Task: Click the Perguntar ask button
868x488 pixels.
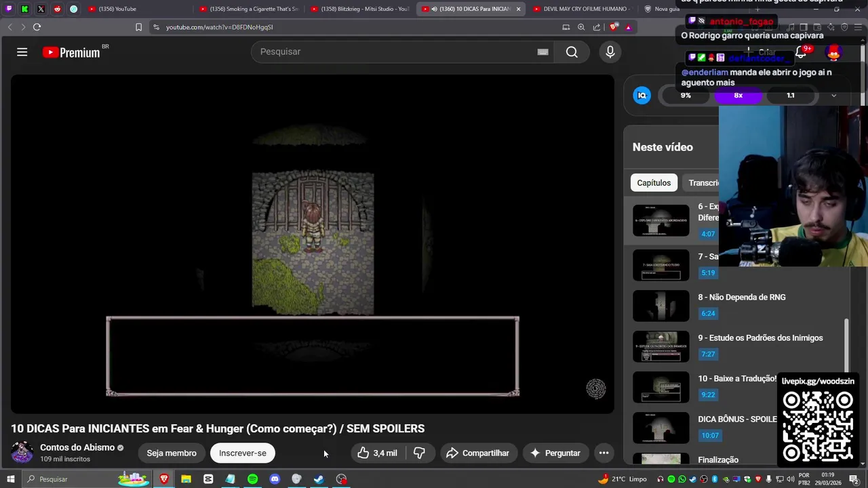Action: pyautogui.click(x=555, y=453)
